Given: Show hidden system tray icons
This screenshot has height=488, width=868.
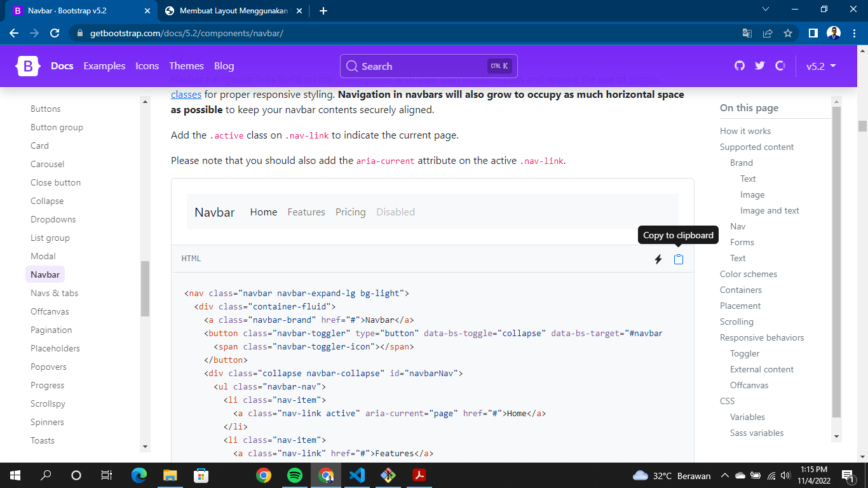Looking at the screenshot, I should coord(724,475).
